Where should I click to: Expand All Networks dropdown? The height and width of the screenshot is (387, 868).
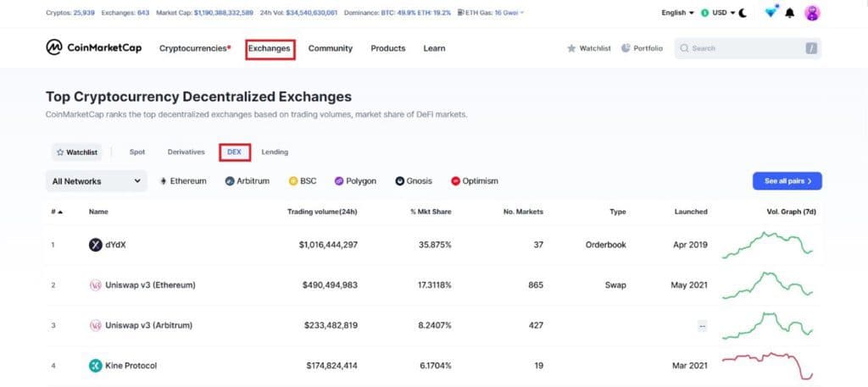click(97, 180)
